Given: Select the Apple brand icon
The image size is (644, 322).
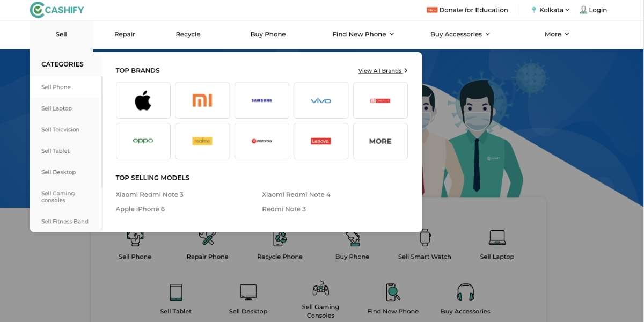Looking at the screenshot, I should tap(143, 100).
